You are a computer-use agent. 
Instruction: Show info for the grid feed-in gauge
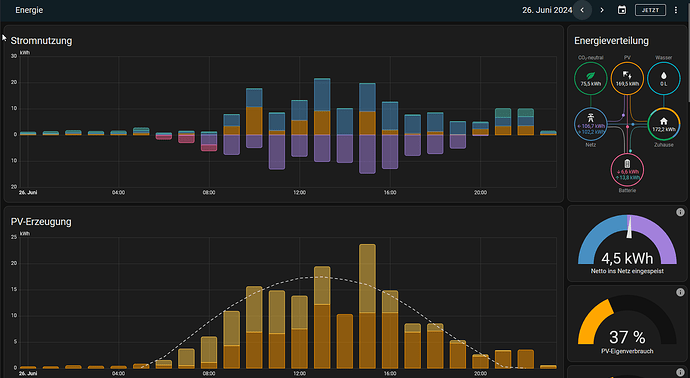680,213
